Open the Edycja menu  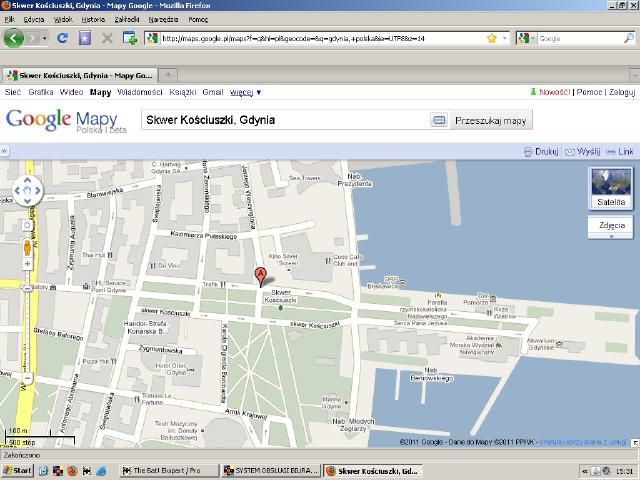point(33,19)
